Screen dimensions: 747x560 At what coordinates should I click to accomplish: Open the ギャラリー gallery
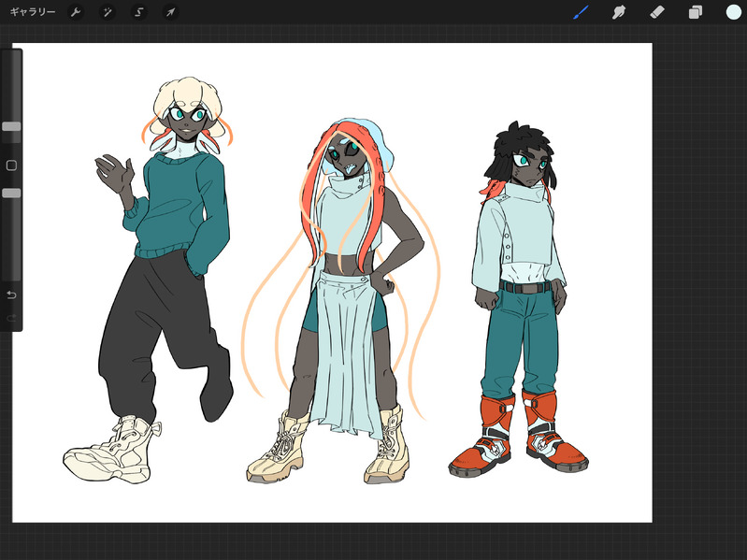33,12
